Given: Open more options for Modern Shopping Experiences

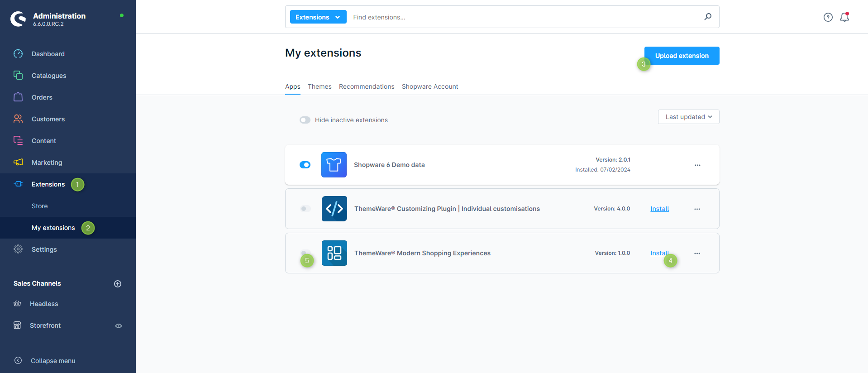Looking at the screenshot, I should [x=697, y=253].
